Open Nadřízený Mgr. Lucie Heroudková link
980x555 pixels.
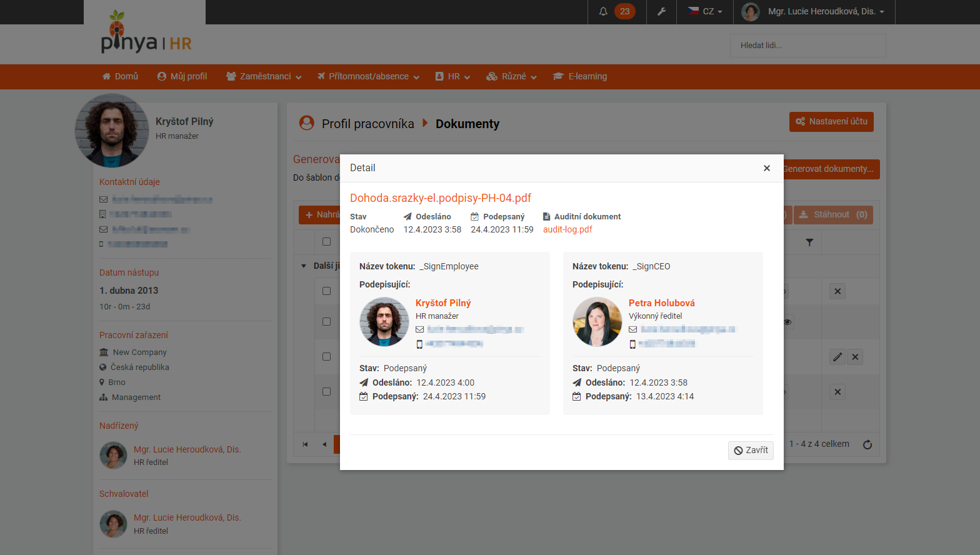click(x=187, y=449)
